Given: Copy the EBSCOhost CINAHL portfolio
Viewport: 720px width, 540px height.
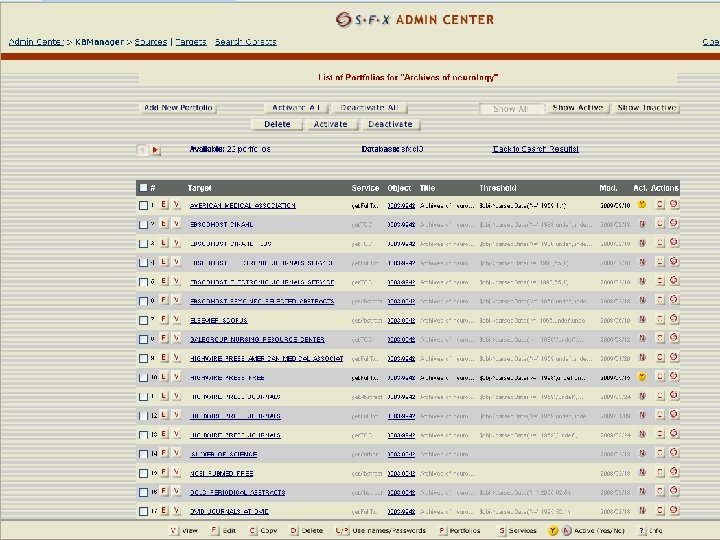Looking at the screenshot, I should (660, 224).
